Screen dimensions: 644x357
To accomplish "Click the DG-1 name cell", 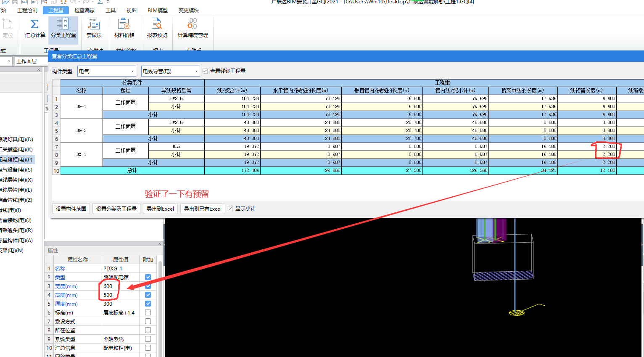I will 82,106.
